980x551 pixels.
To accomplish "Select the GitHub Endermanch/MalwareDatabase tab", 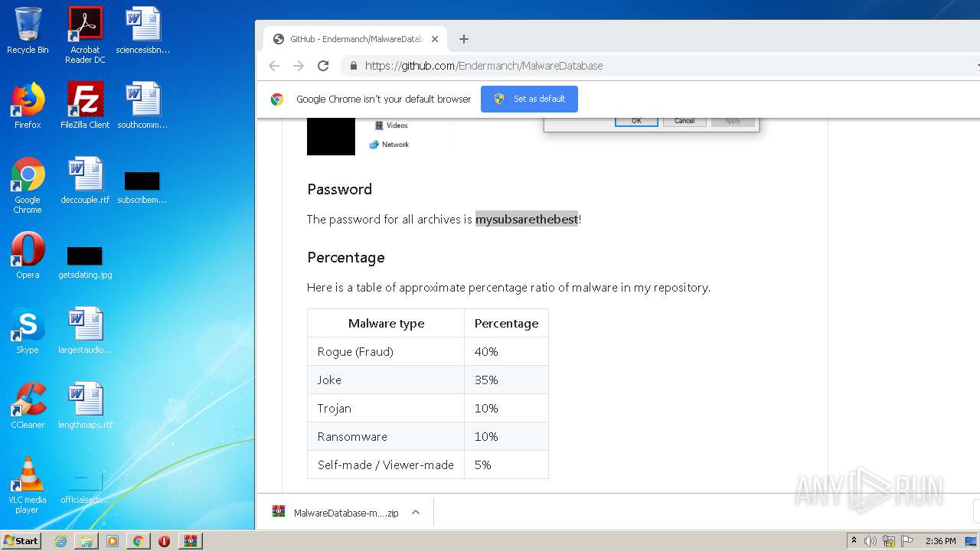I will pyautogui.click(x=354, y=39).
